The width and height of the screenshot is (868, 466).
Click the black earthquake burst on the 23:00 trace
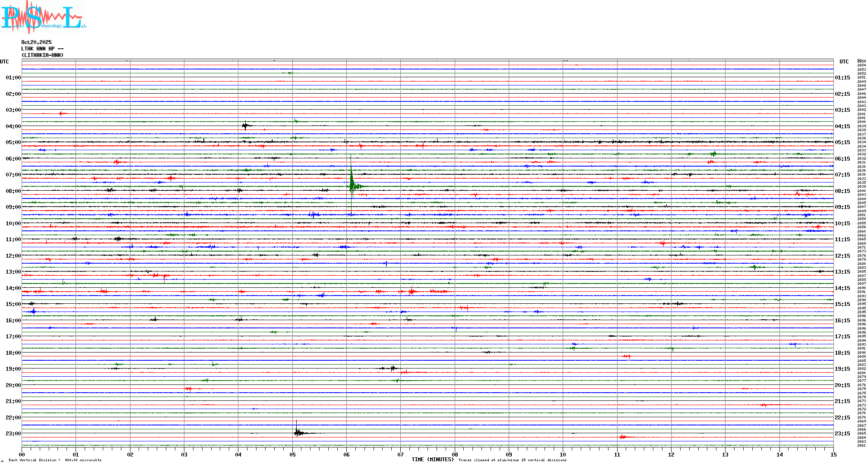coord(298,433)
